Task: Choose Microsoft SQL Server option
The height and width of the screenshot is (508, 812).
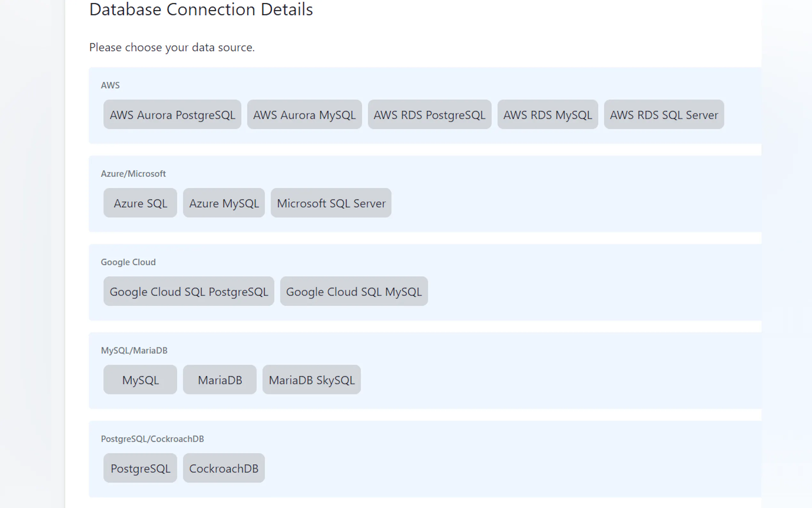Action: click(x=331, y=203)
